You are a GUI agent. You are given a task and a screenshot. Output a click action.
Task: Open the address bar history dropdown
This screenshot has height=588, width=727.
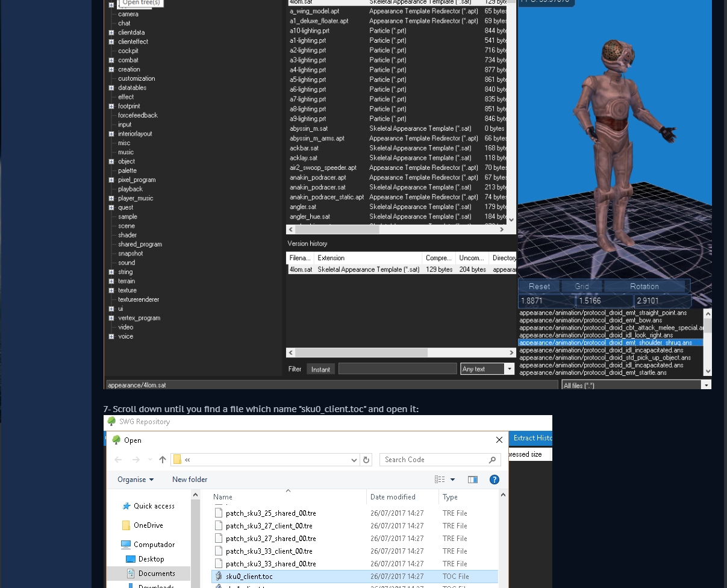[x=354, y=460]
